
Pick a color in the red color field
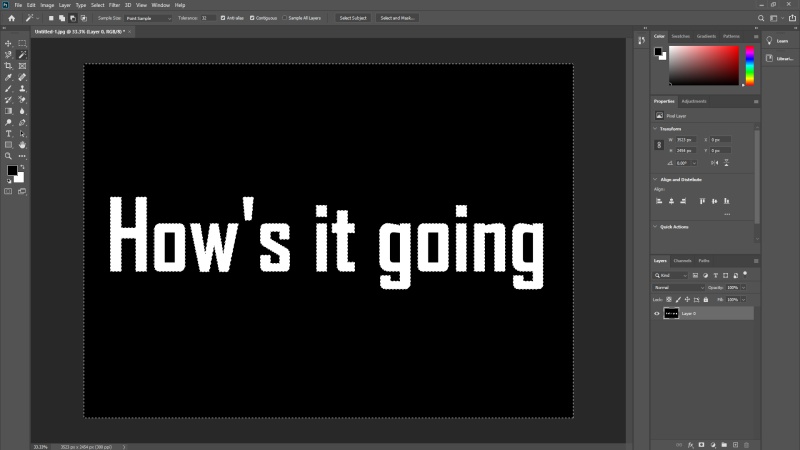pyautogui.click(x=704, y=65)
